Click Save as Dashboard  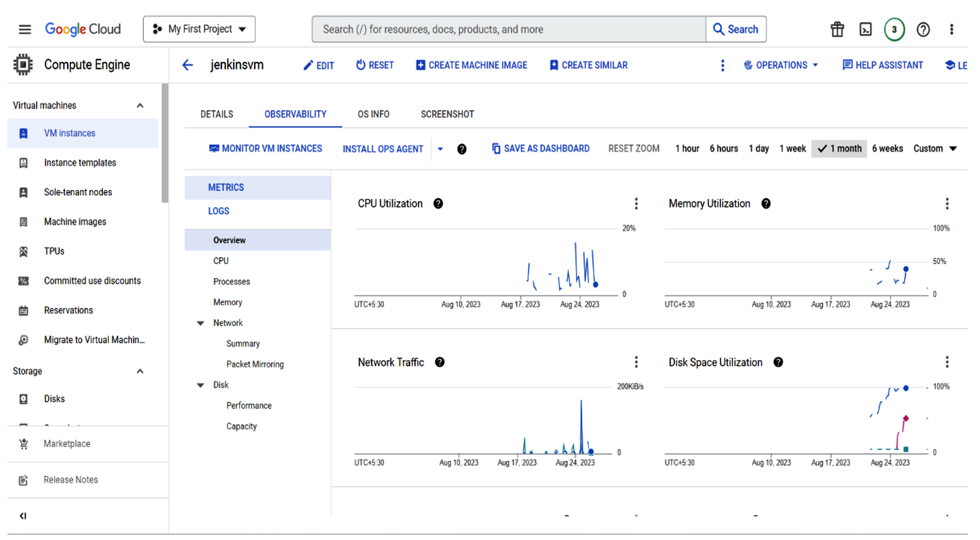tap(541, 149)
